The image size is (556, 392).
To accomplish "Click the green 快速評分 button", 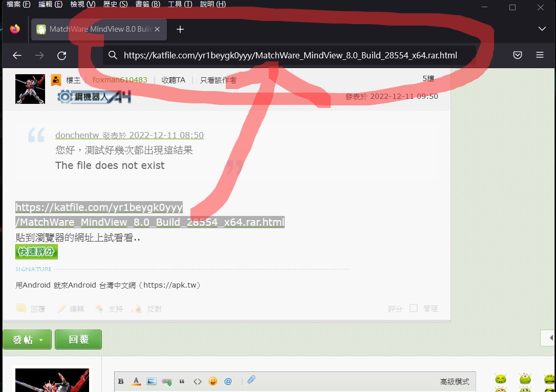I will coord(36,252).
